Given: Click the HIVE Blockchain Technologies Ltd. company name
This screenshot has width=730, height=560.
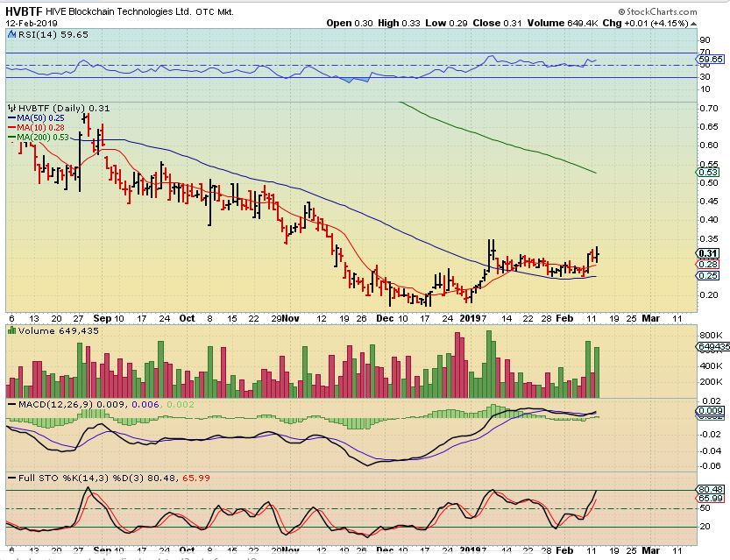Looking at the screenshot, I should tap(118, 11).
